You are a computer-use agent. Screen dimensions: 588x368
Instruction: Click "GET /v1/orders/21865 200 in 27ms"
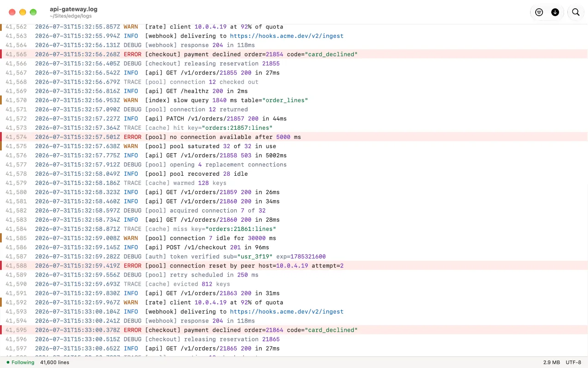pyautogui.click(x=223, y=348)
